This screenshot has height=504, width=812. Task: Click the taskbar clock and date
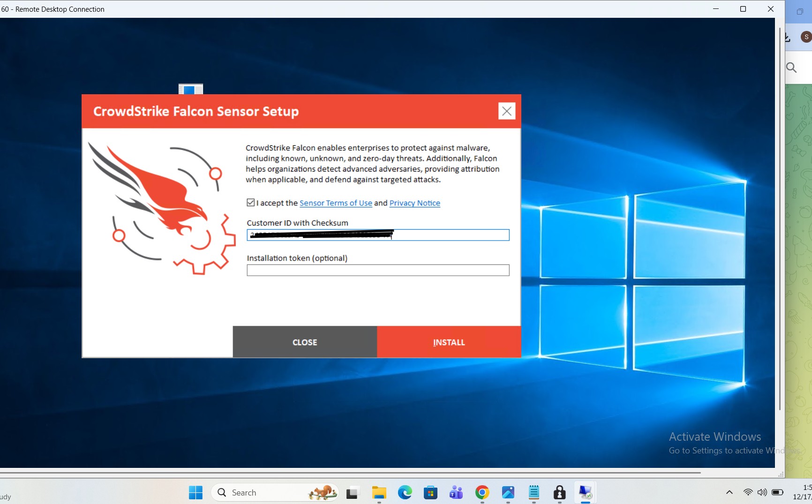coord(803,492)
